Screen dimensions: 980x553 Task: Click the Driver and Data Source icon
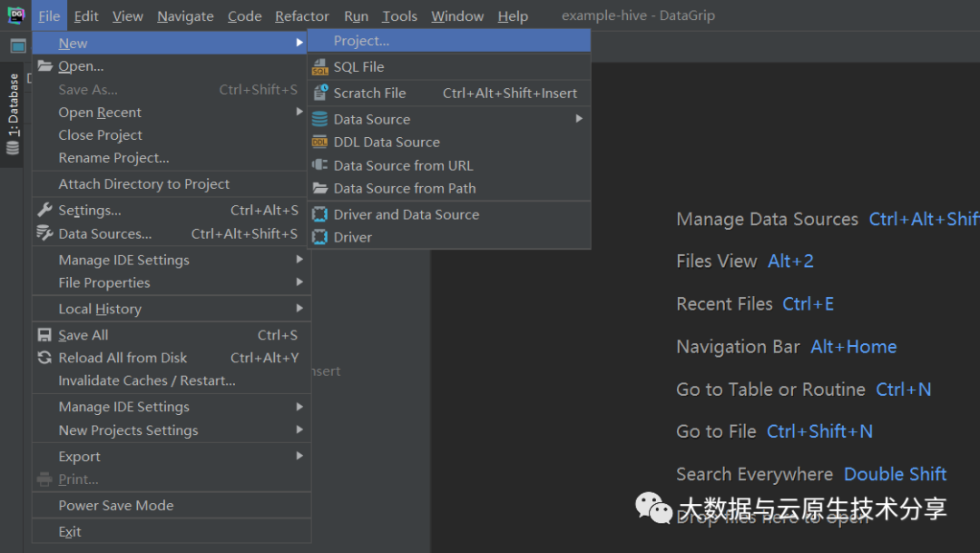319,214
